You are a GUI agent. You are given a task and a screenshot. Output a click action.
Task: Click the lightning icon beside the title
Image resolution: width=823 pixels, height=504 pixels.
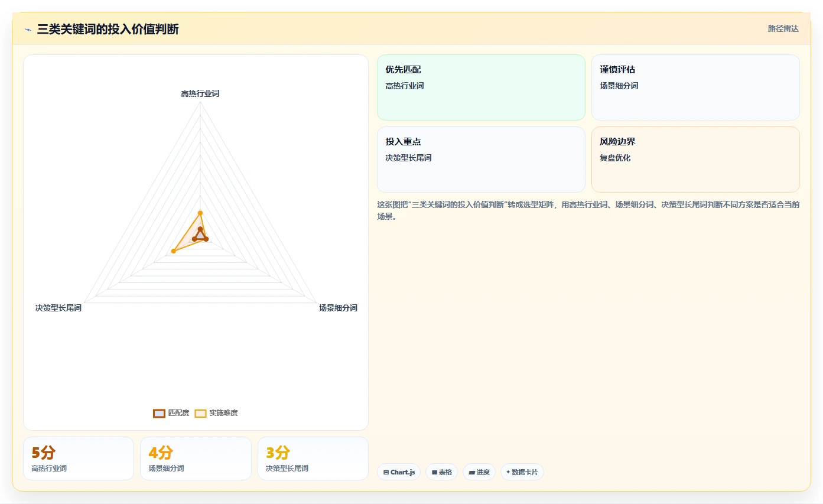tap(28, 30)
